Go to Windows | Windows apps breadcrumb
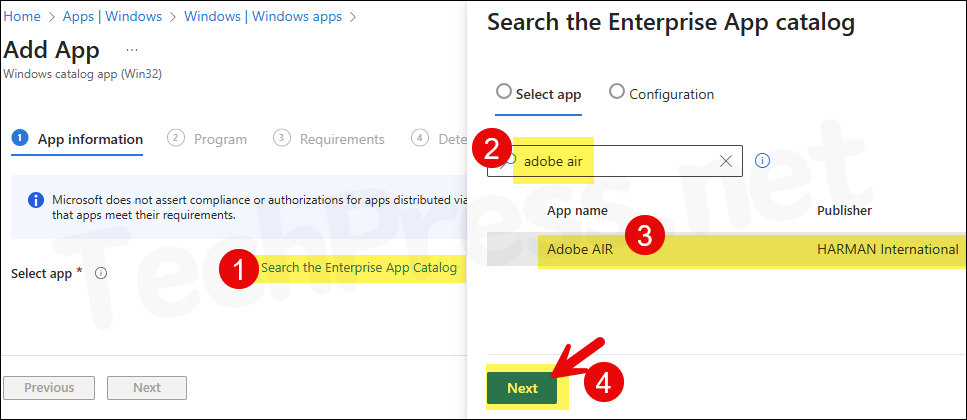 tap(263, 17)
